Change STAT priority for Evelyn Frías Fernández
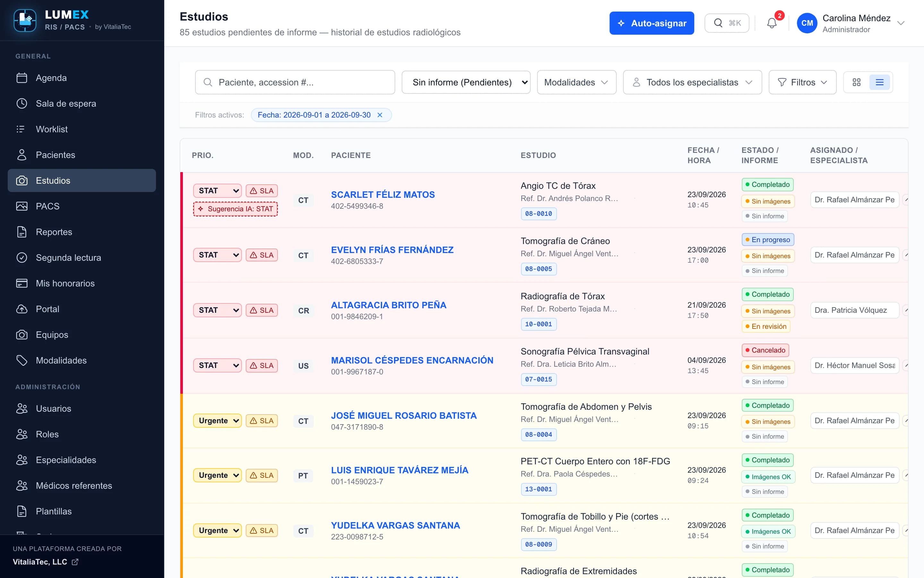 coord(218,255)
